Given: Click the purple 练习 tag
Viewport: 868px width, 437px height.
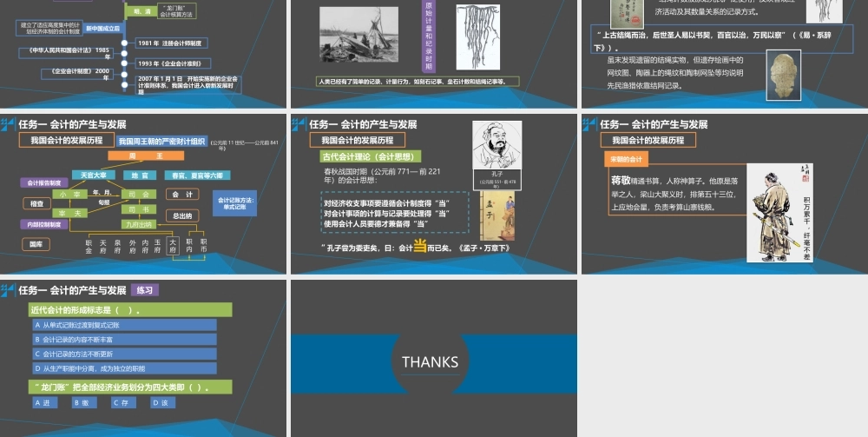Looking at the screenshot, I should click(x=145, y=289).
